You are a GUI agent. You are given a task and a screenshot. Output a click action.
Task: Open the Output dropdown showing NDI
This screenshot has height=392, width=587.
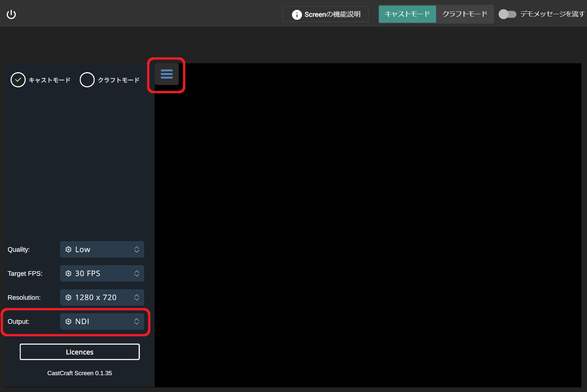click(102, 322)
